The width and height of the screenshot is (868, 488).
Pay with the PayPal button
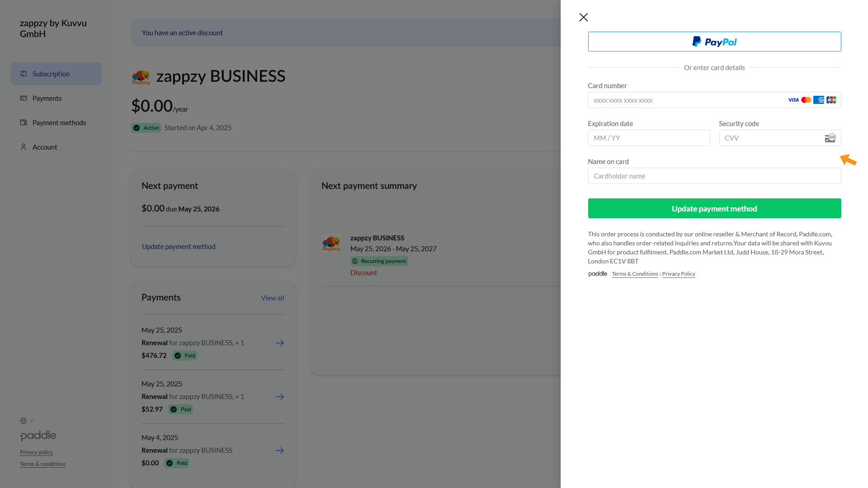(x=714, y=42)
